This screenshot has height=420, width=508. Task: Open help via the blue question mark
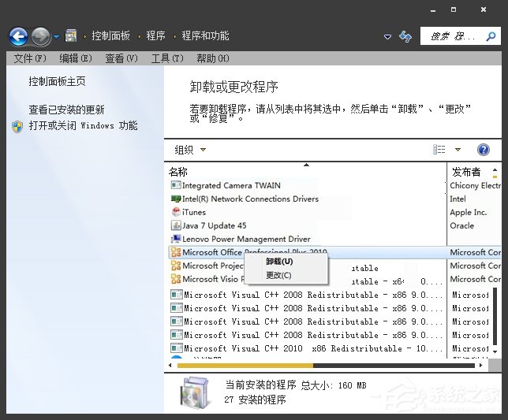[x=483, y=150]
